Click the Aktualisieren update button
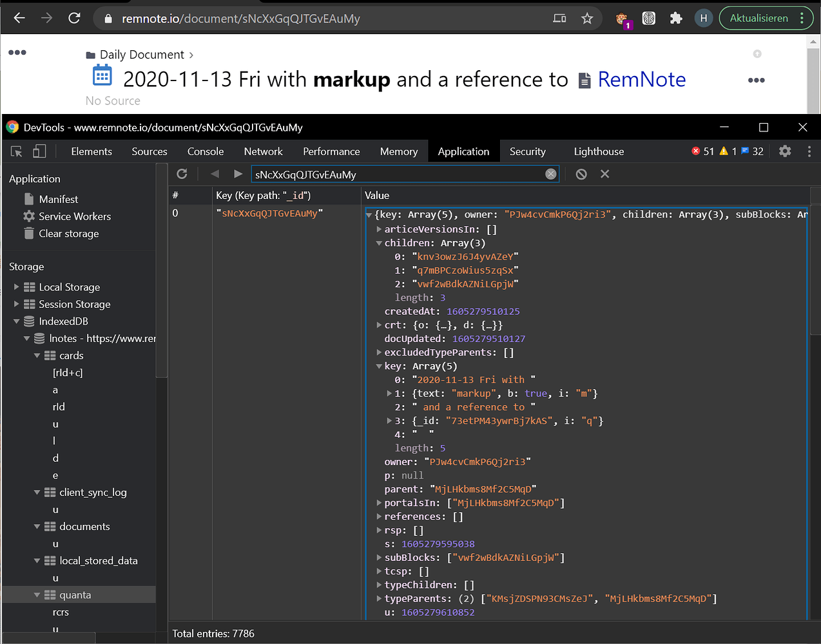 pos(758,18)
